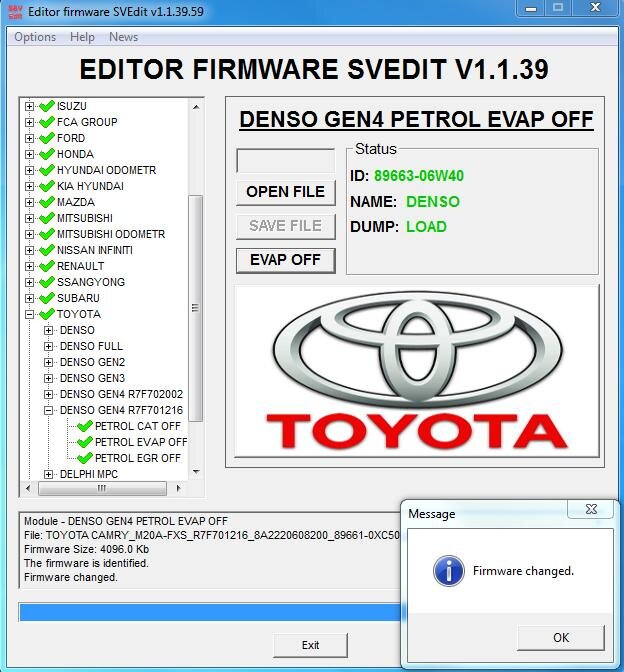Viewport: 624px width, 672px height.
Task: Expand the DENSO FULL subnode
Action: point(48,346)
